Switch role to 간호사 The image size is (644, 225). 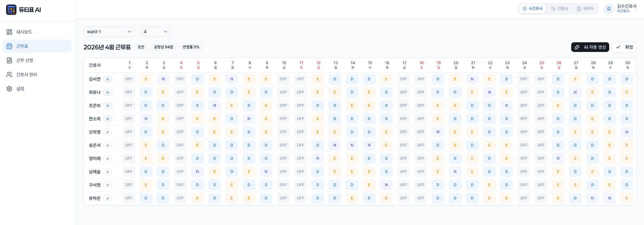point(559,9)
